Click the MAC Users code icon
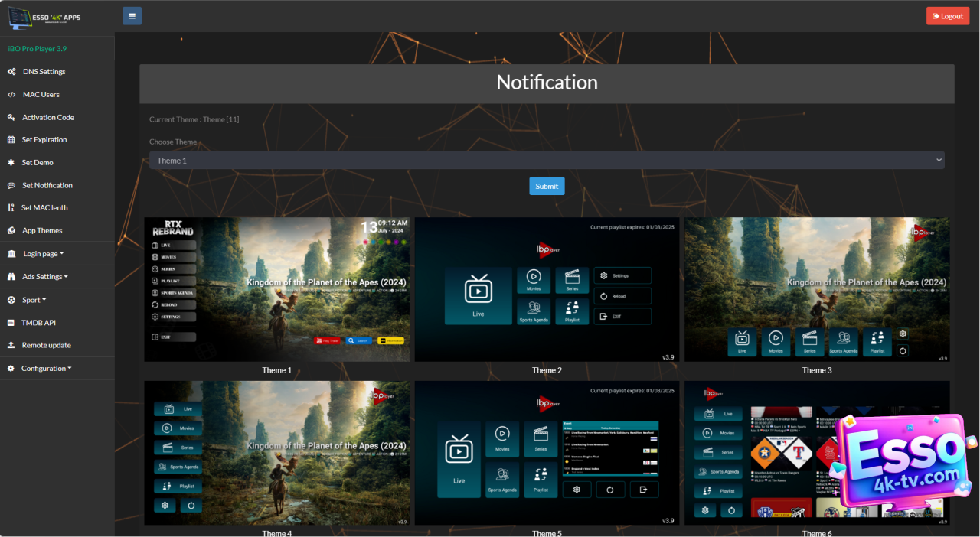This screenshot has height=537, width=980. click(11, 95)
